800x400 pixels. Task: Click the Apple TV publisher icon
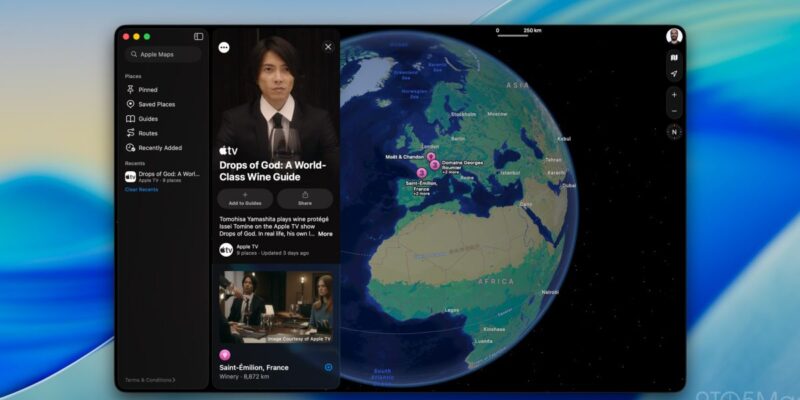pyautogui.click(x=226, y=249)
